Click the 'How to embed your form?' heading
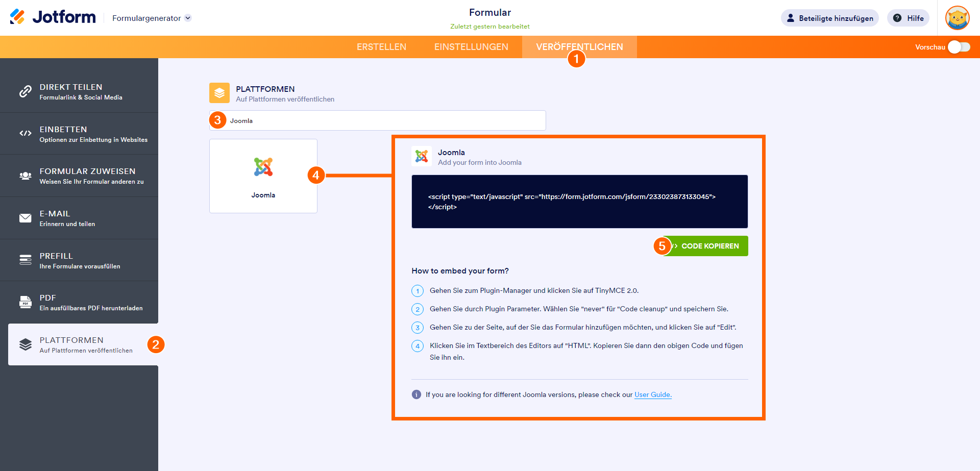The image size is (980, 471). tap(460, 271)
